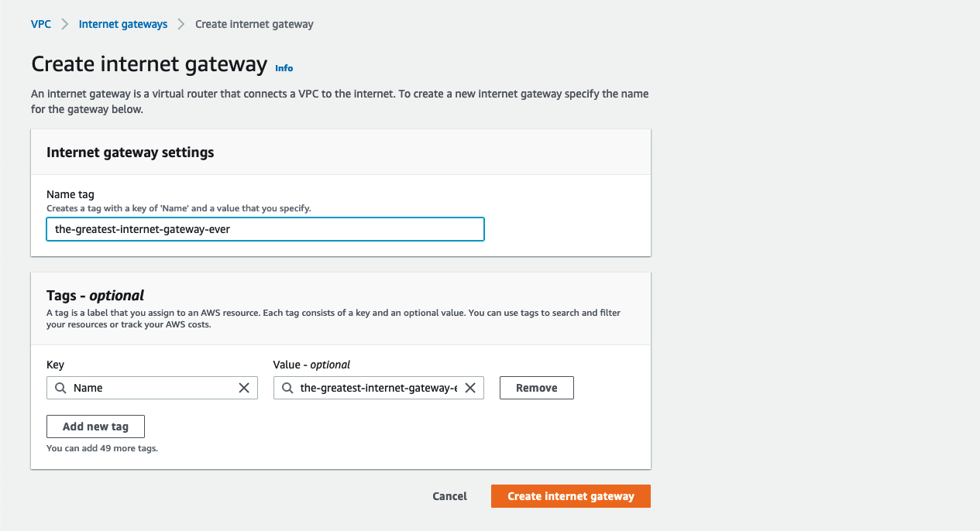Screen dimensions: 980x531
Task: Click the search icon in the Key field
Action: 60,388
